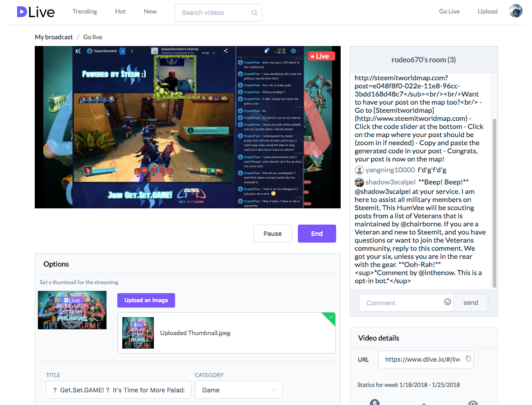Copy the stream URL with copy icon

[x=468, y=359]
